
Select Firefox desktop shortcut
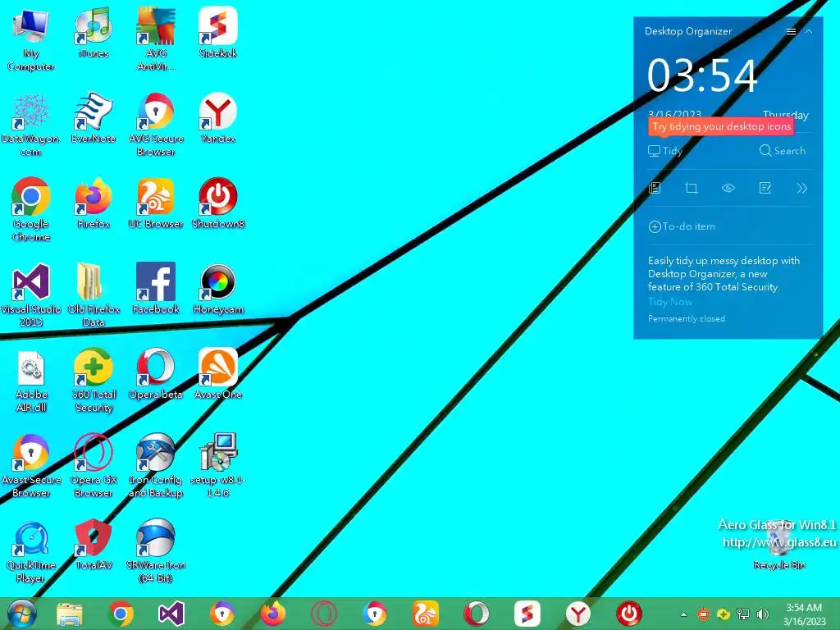[x=94, y=203]
